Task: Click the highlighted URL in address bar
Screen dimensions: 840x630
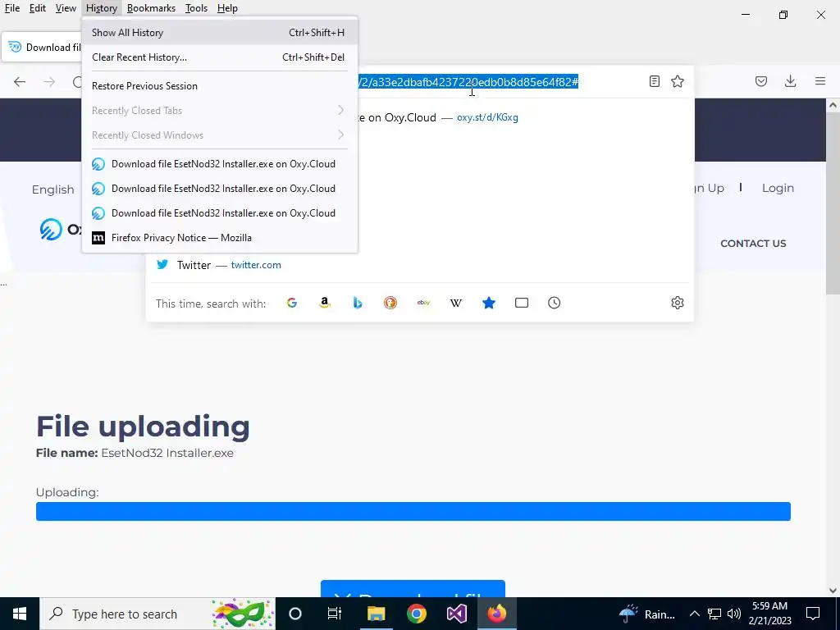Action: (468, 82)
